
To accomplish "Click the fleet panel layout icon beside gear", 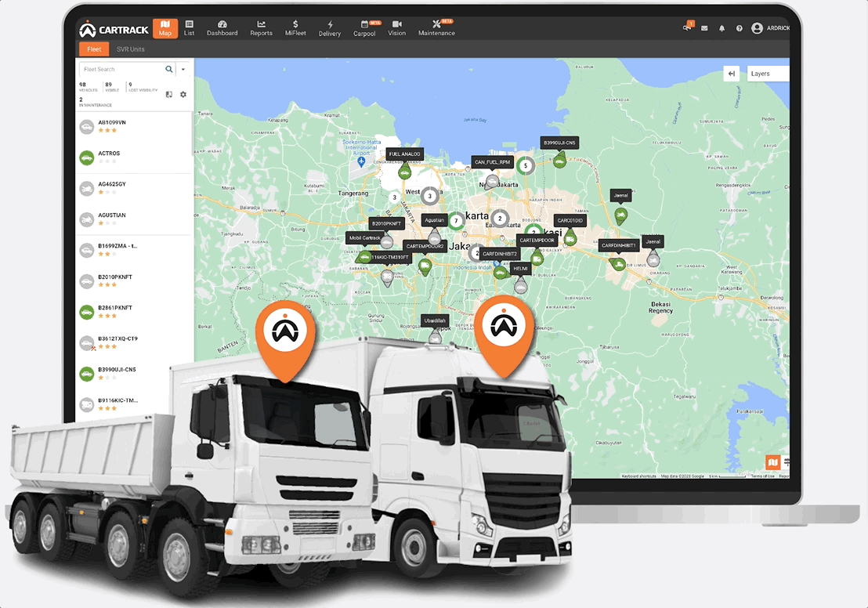I will tap(169, 94).
